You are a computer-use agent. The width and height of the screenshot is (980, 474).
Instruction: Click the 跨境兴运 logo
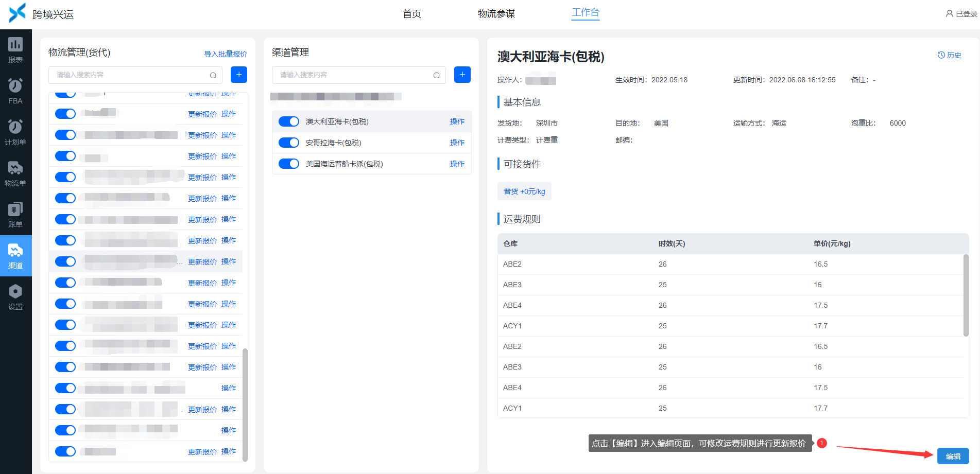(41, 13)
